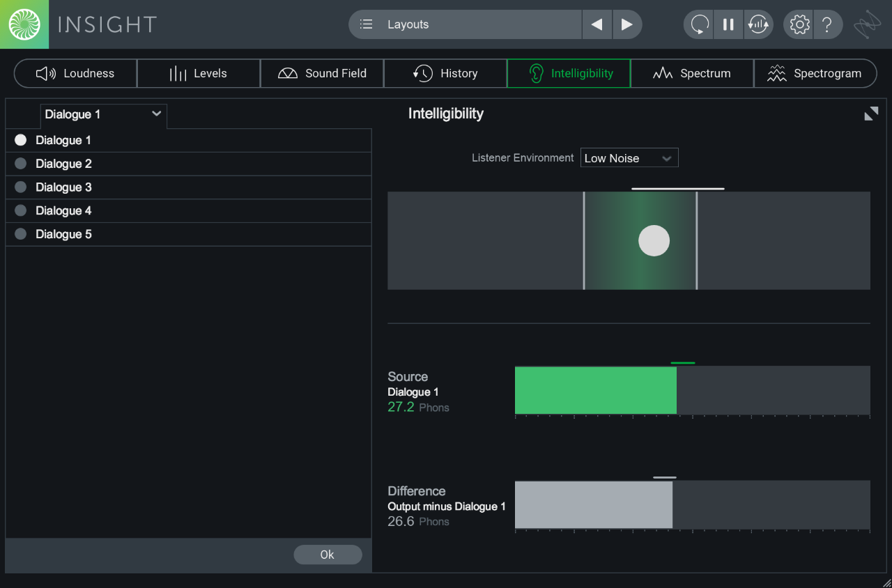Switch to the Sound Field tab
892x588 pixels.
(x=322, y=74)
